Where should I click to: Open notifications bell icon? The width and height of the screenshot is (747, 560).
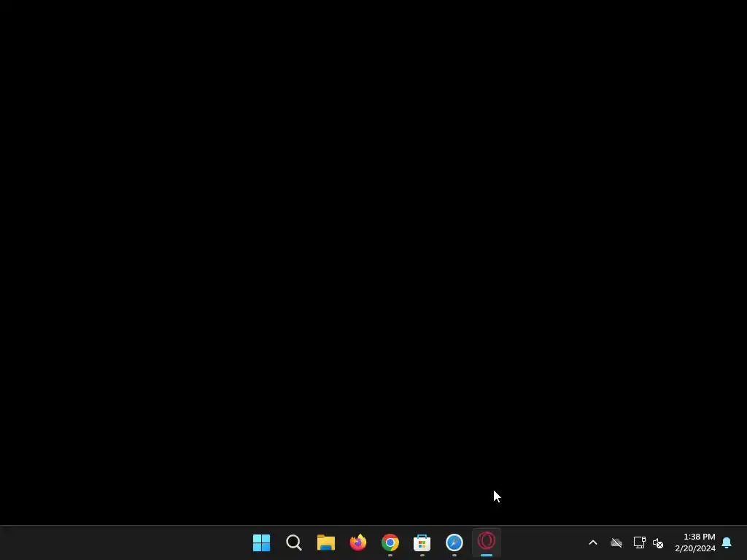pyautogui.click(x=727, y=542)
